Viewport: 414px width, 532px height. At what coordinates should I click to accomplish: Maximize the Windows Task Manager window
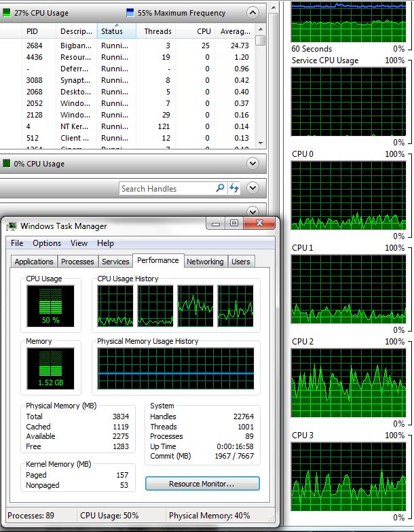click(233, 224)
